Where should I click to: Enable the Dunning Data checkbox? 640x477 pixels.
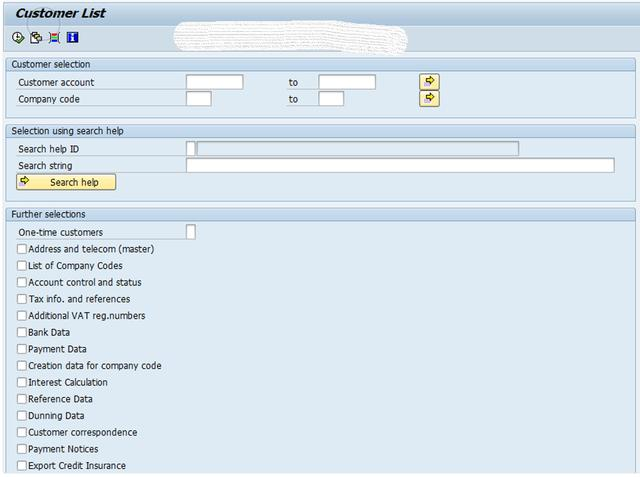click(22, 415)
